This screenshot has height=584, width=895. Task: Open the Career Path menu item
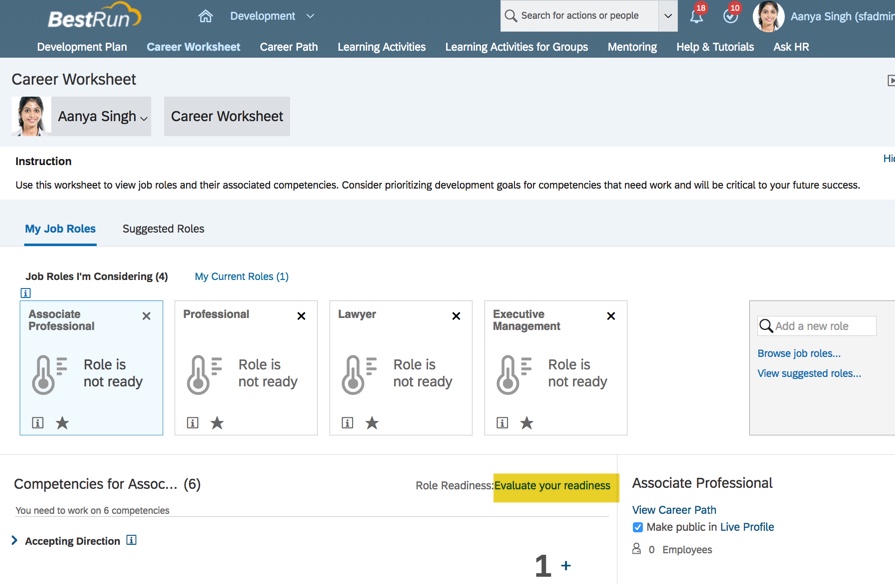coord(288,47)
